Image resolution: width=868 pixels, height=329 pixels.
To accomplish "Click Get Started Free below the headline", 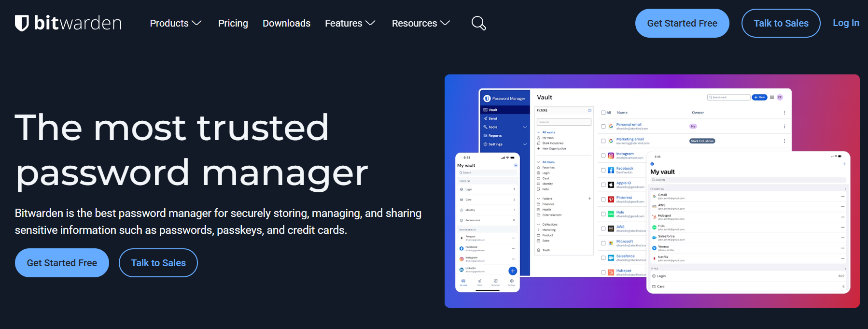I will tap(62, 263).
